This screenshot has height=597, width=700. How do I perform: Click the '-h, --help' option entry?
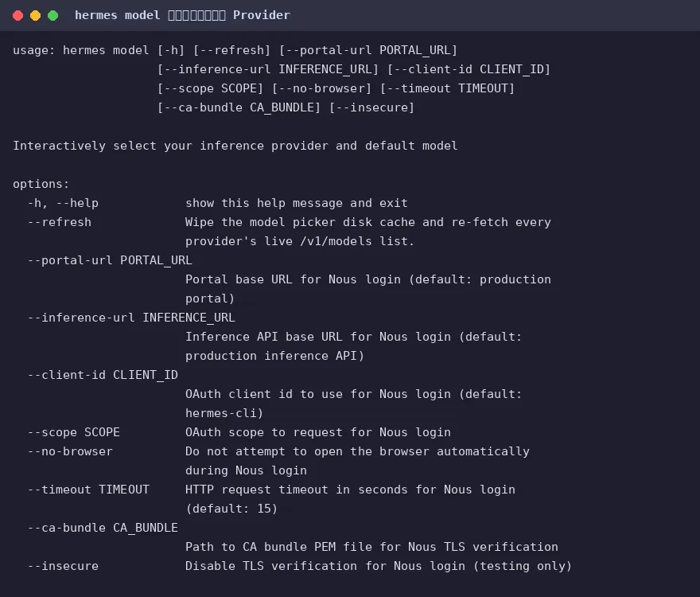(63, 203)
